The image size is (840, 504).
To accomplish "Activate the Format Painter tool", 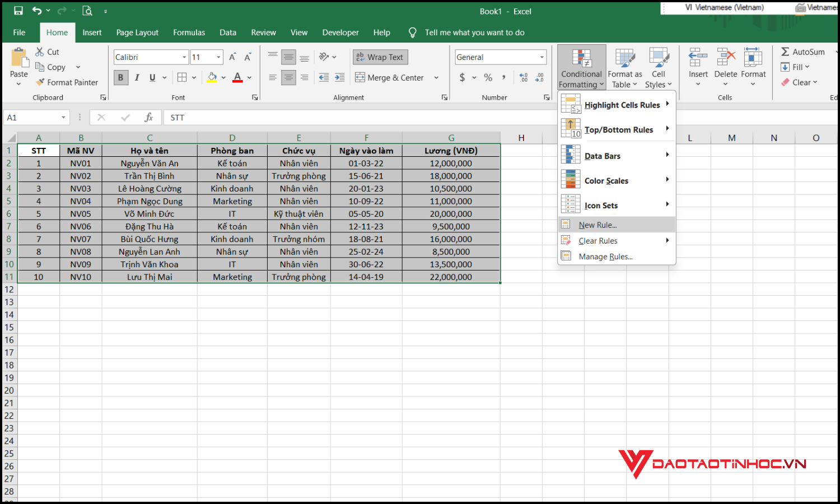I will tap(67, 82).
